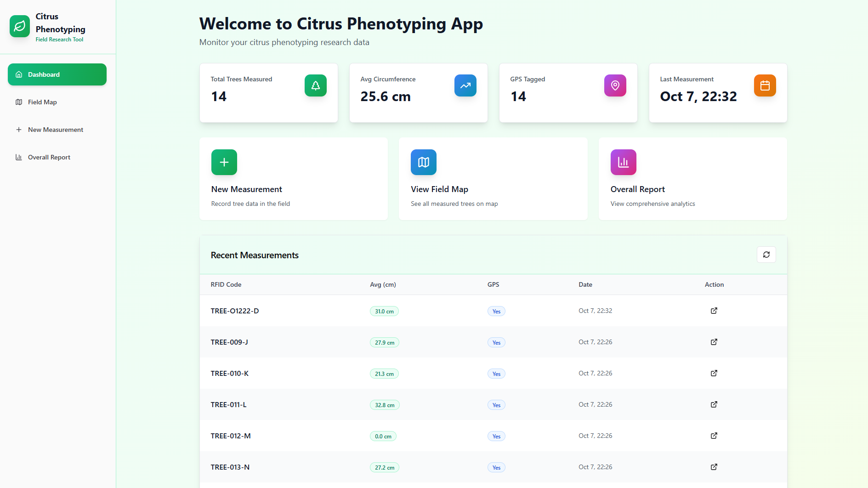
Task: Click the Avg (cm) column header
Action: click(x=383, y=284)
